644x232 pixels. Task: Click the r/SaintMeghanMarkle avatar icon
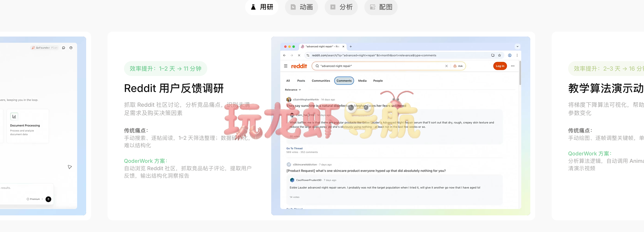tap(289, 99)
